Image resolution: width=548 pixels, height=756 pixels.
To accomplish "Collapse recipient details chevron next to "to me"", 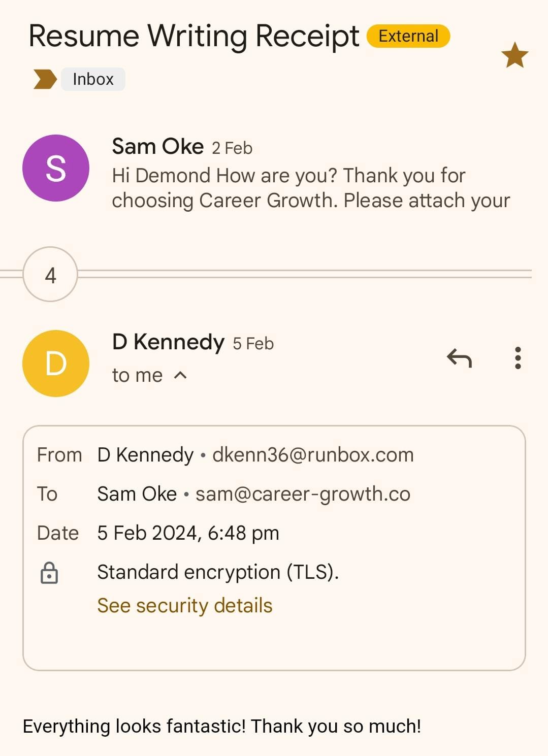I will click(x=180, y=376).
